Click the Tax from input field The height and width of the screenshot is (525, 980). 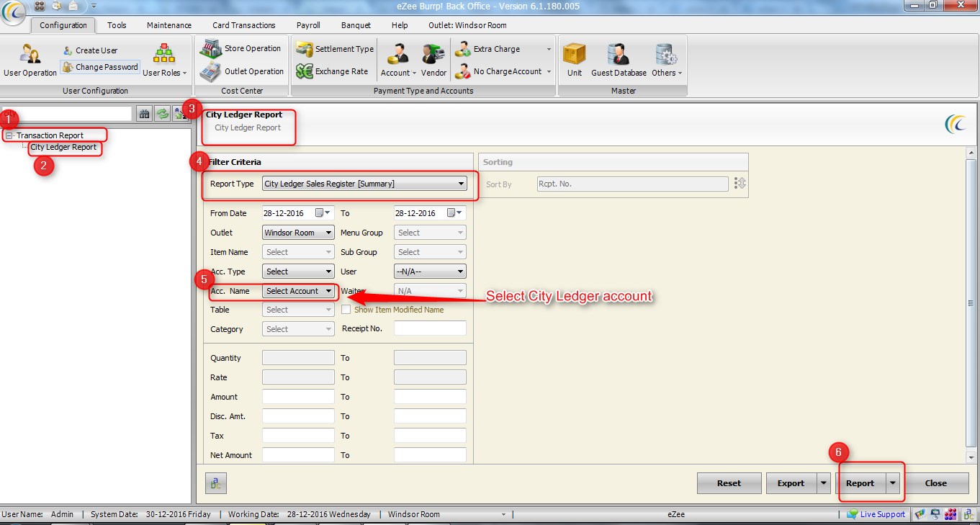(x=298, y=436)
